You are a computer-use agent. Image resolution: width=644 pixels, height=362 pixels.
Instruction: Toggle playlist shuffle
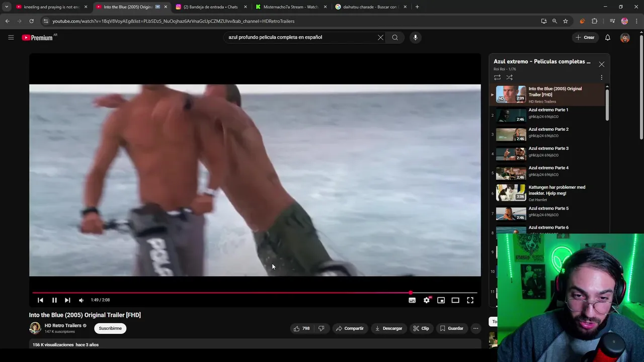pos(510,77)
